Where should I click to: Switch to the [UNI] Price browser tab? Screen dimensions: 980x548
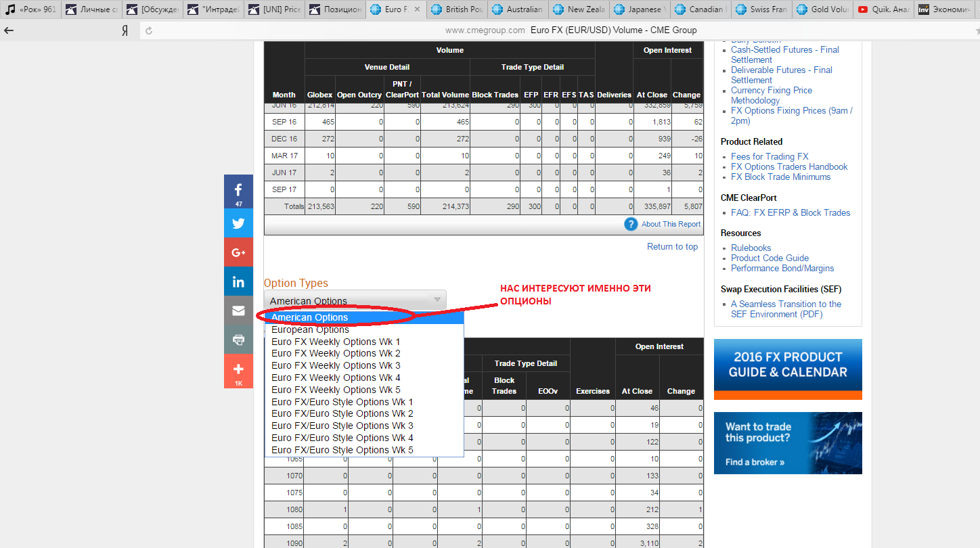(x=274, y=9)
